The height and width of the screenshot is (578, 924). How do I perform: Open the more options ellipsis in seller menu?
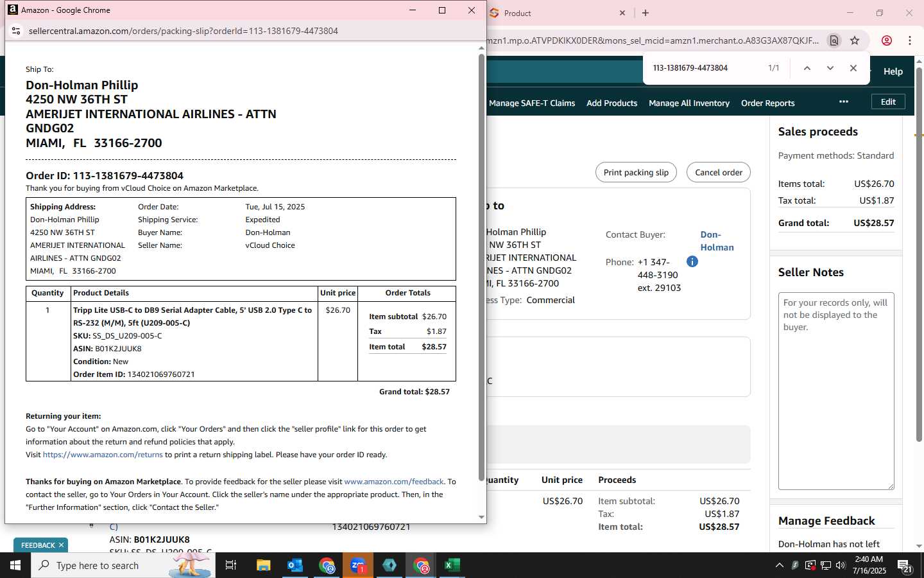click(844, 101)
